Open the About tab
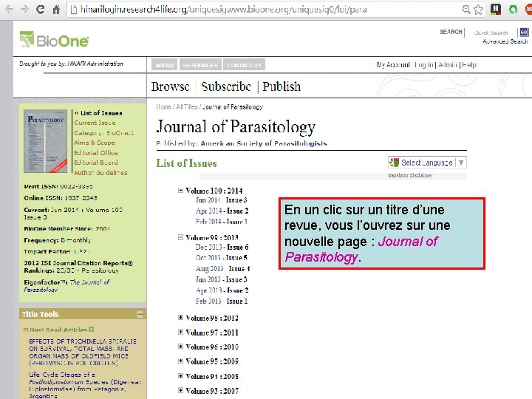Image resolution: width=532 pixels, height=399 pixels. point(164,64)
